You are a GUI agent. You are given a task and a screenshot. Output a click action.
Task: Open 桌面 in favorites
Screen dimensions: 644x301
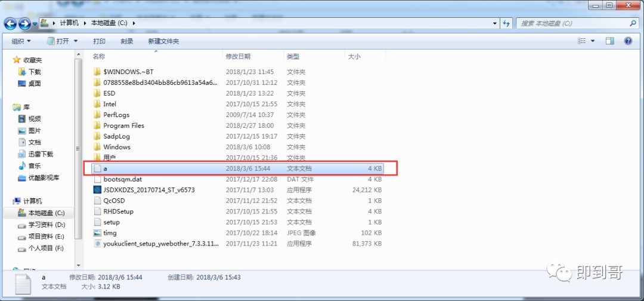(x=30, y=83)
